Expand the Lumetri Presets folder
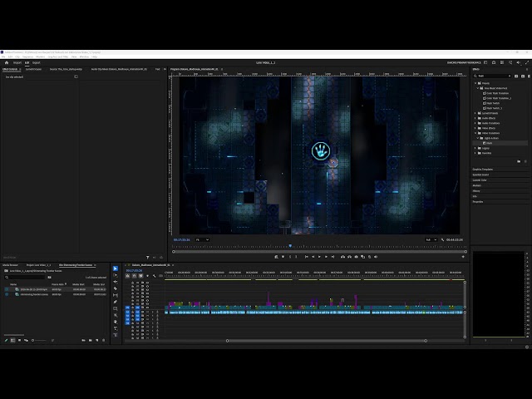This screenshot has height=399, width=532. pyautogui.click(x=475, y=113)
